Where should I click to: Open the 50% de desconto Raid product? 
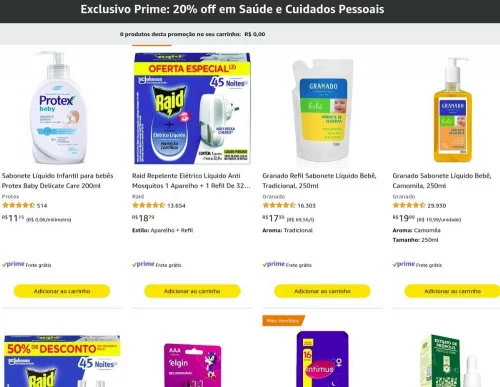[62, 361]
